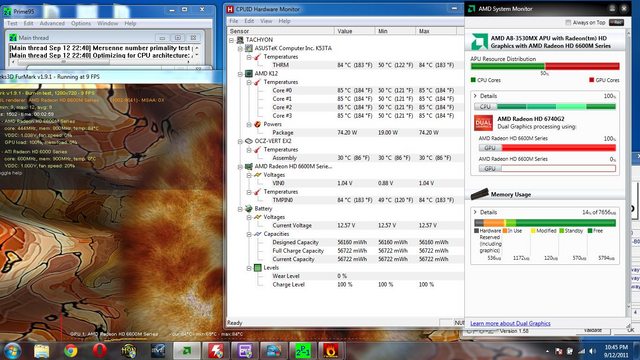Collapse the AMD K12 tree node

(240, 74)
